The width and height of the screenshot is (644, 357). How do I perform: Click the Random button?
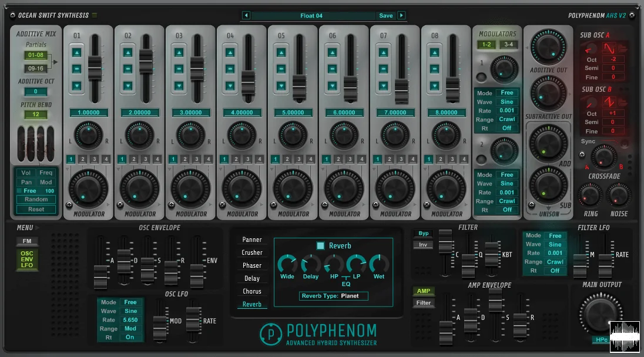pos(36,200)
